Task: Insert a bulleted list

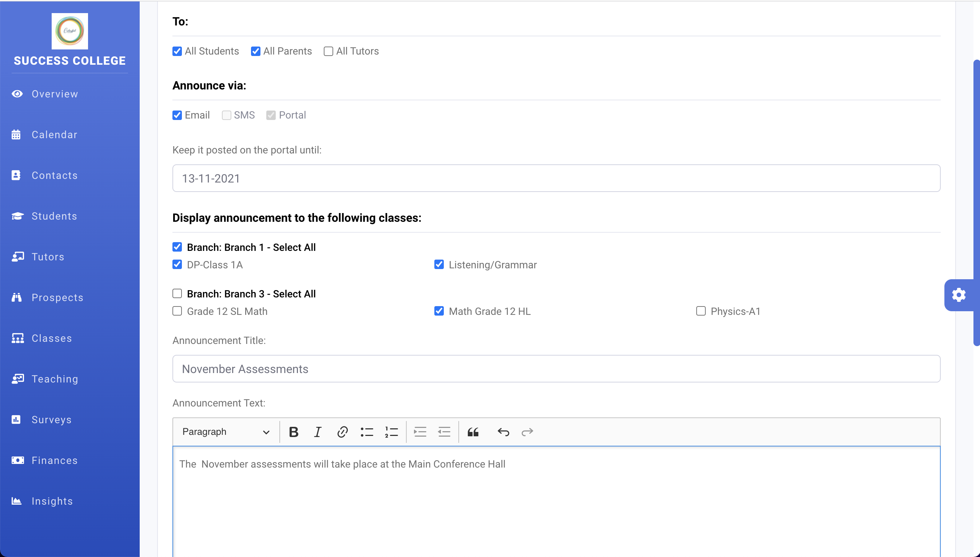Action: [367, 432]
